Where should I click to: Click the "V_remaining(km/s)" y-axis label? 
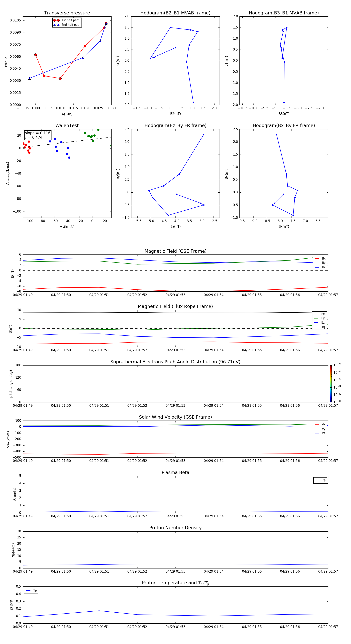point(8,173)
